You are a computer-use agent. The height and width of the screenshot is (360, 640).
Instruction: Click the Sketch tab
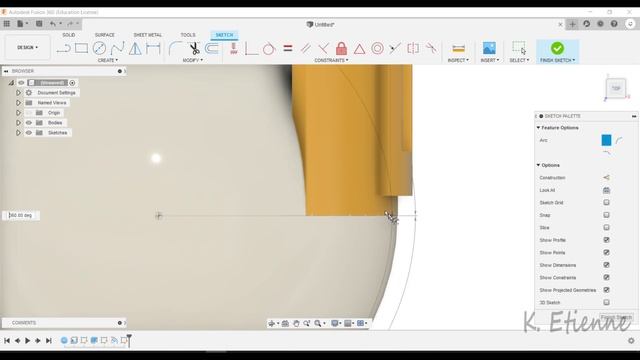[224, 35]
